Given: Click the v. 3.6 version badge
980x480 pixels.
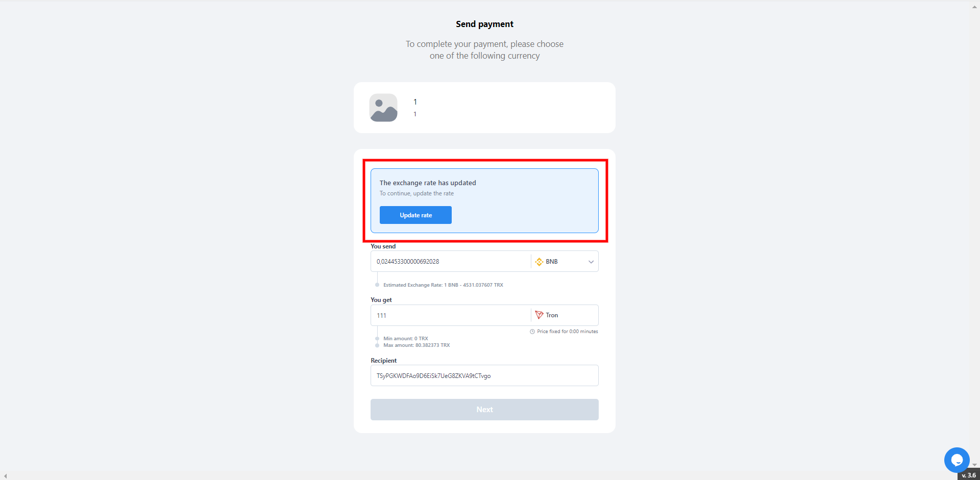Looking at the screenshot, I should (x=968, y=475).
